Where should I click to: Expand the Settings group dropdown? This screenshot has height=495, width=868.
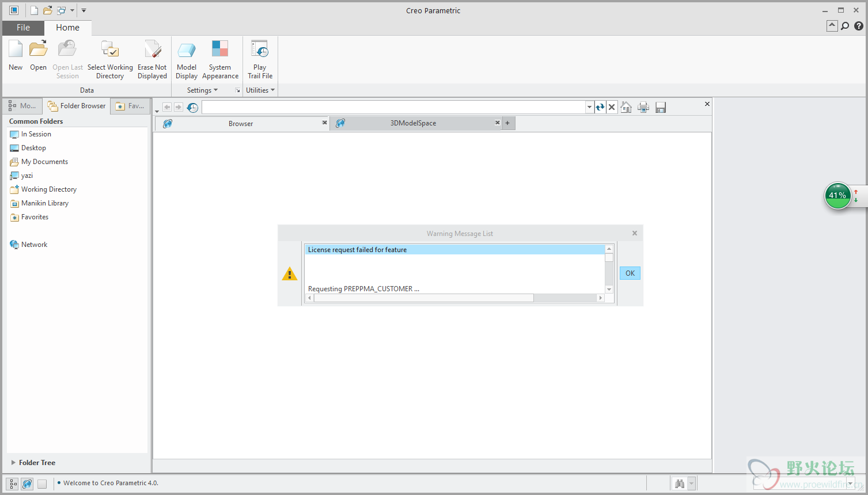(x=202, y=90)
